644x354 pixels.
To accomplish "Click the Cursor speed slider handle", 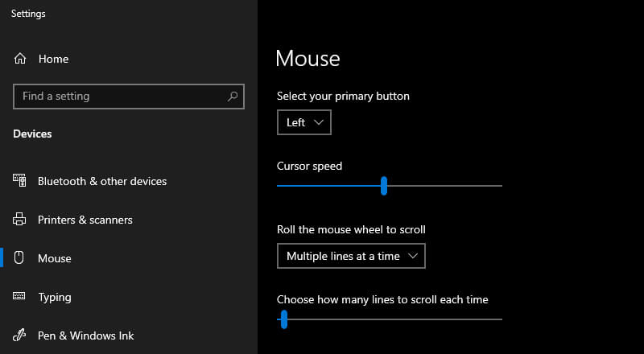I will coord(384,186).
